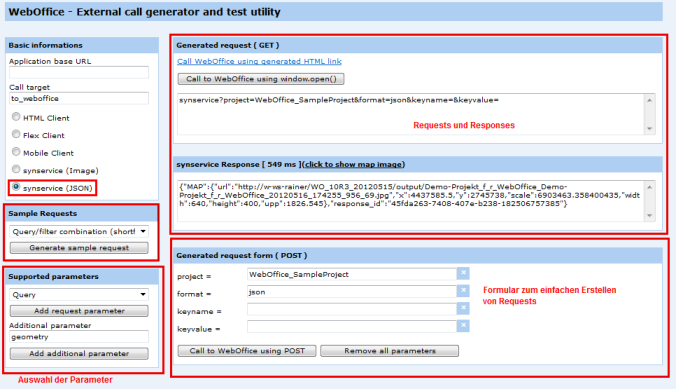Viewport: 676px width, 389px height.
Task: Select the synservice (JSON) radio button
Action: click(x=16, y=187)
